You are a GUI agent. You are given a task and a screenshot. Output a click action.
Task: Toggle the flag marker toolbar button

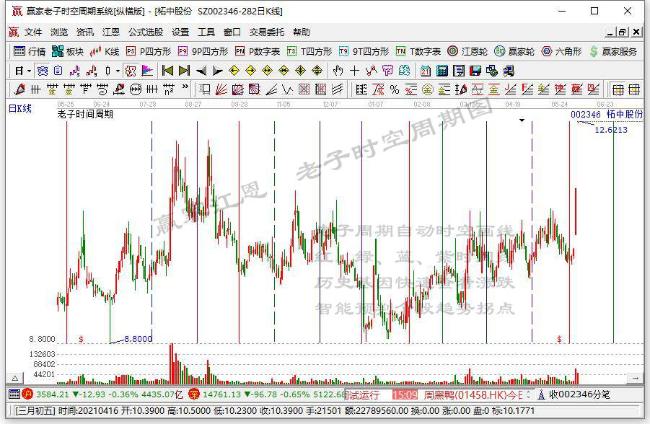[x=147, y=71]
